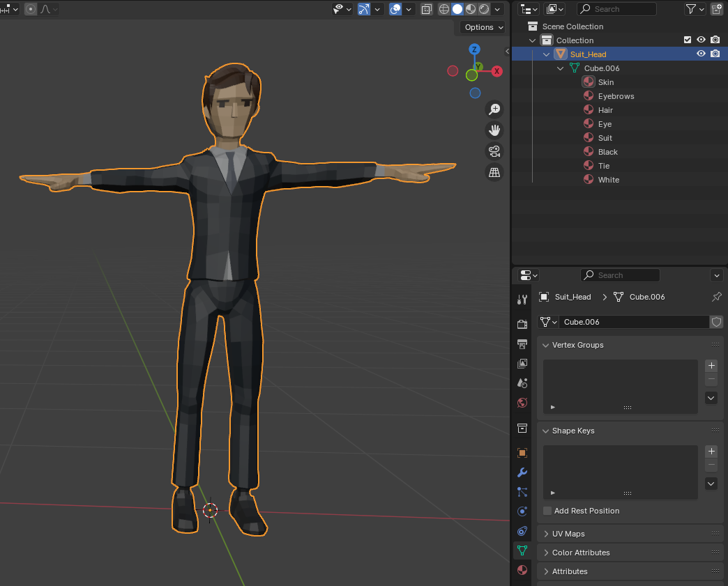The height and width of the screenshot is (586, 728).
Task: Open the snapping options dropdown
Action: point(378,9)
